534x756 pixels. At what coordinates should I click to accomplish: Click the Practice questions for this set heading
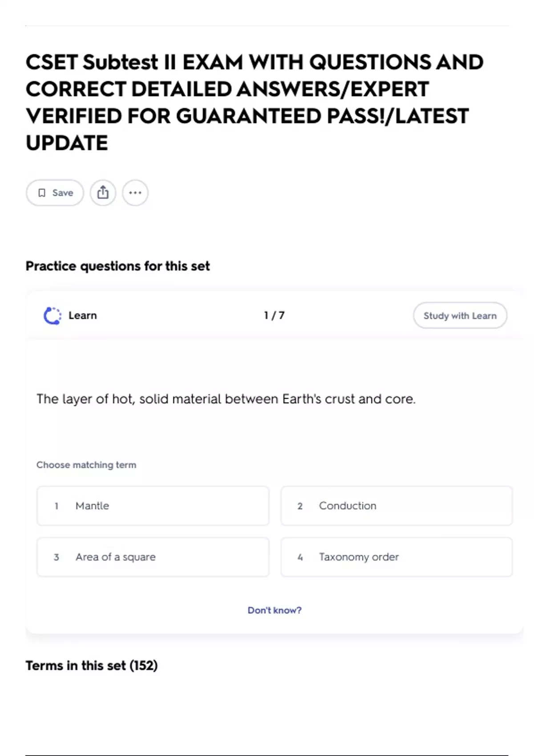click(117, 266)
